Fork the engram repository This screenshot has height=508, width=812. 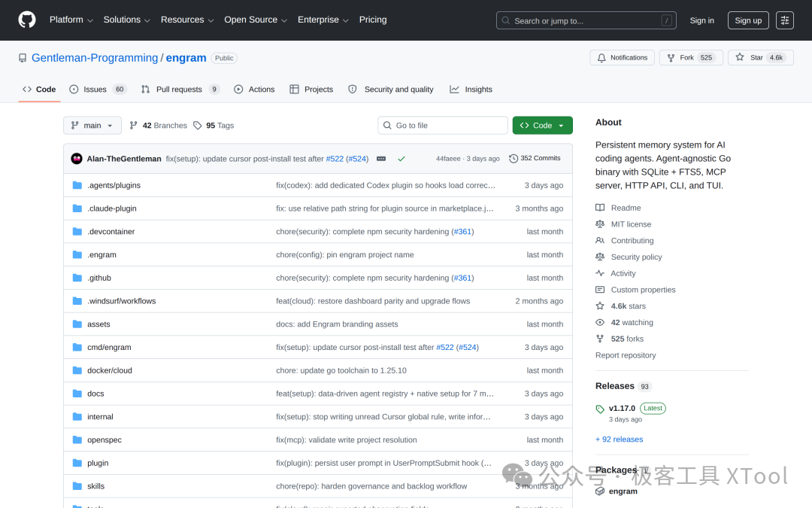pos(691,57)
